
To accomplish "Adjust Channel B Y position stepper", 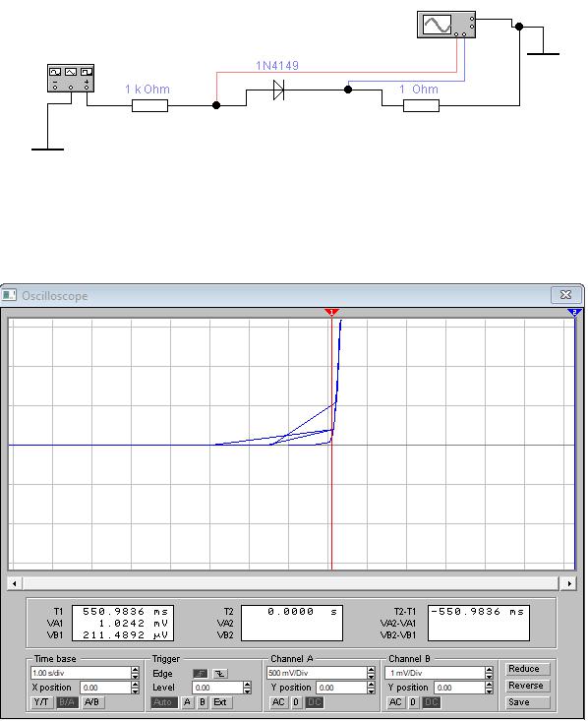I will coord(489,688).
